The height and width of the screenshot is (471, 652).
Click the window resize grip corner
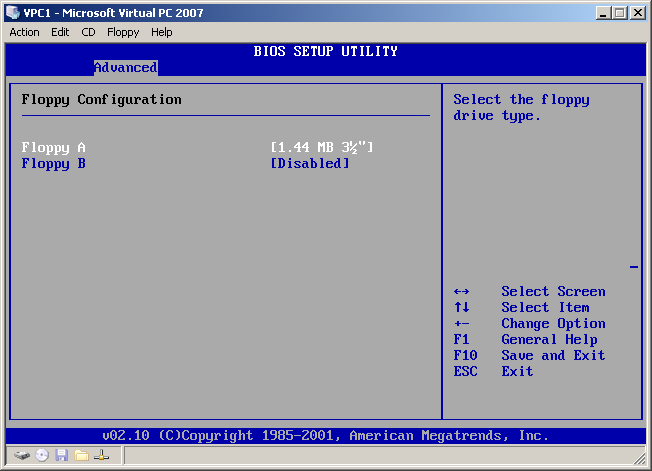coord(640,459)
